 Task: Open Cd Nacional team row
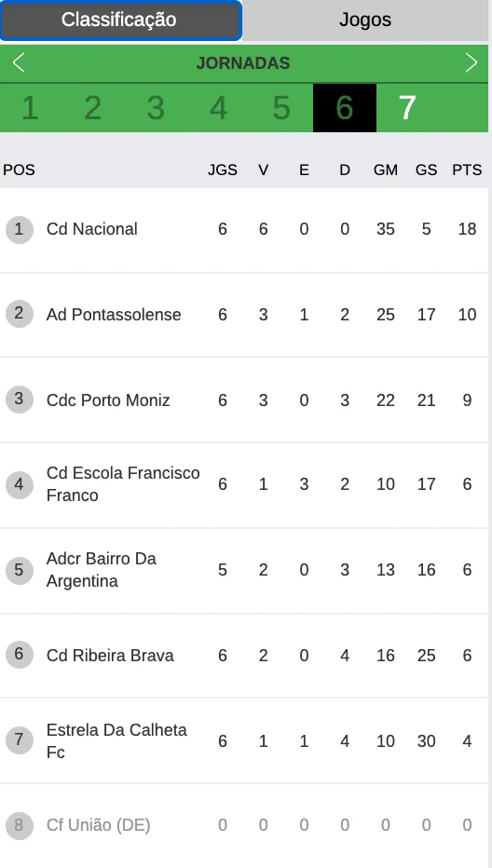(244, 230)
